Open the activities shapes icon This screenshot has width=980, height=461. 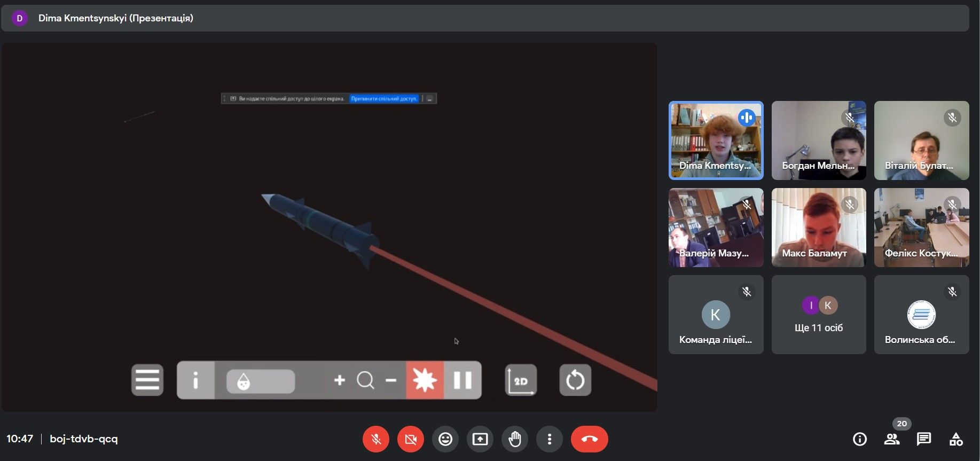956,439
